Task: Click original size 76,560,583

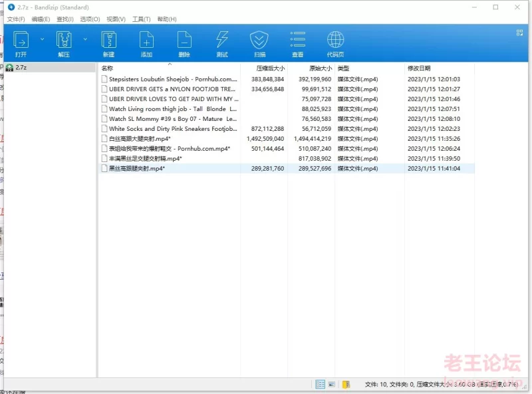Action: point(317,119)
